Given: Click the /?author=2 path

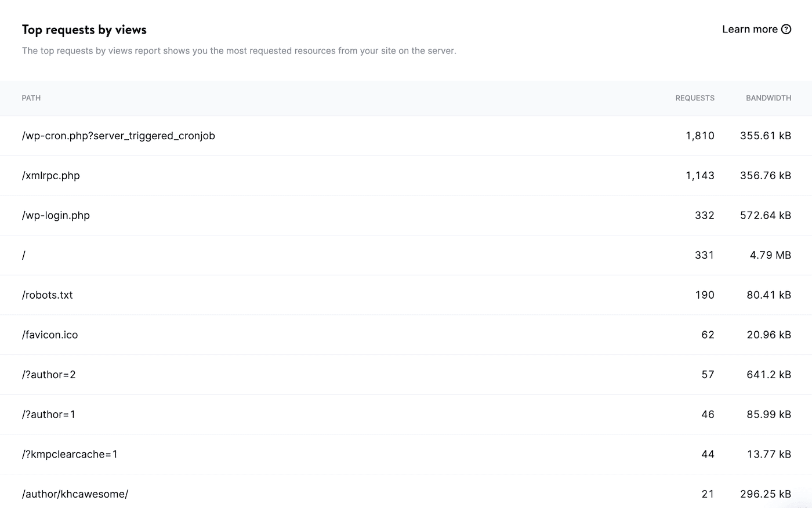Looking at the screenshot, I should pyautogui.click(x=49, y=375).
